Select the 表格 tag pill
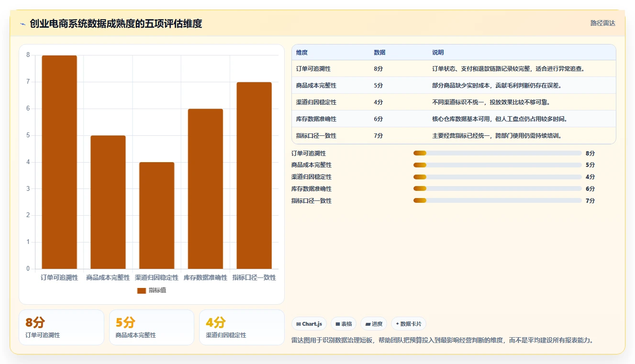This screenshot has height=364, width=635. click(343, 324)
